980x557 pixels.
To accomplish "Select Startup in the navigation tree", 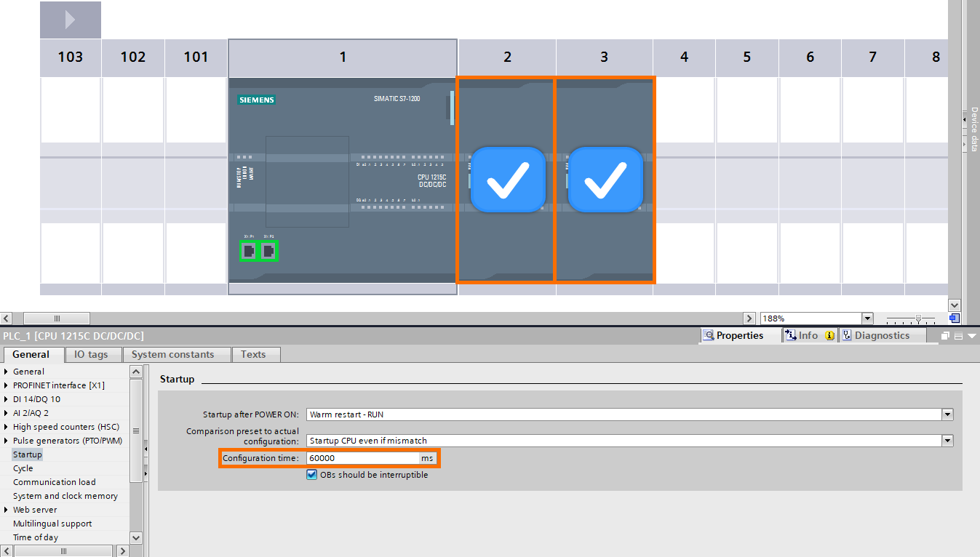I will click(28, 454).
